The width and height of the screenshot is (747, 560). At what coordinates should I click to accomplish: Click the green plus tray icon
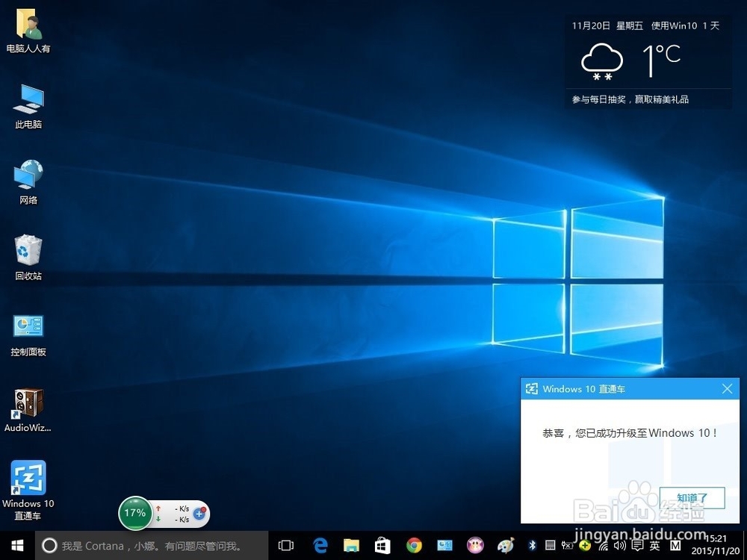tap(585, 546)
